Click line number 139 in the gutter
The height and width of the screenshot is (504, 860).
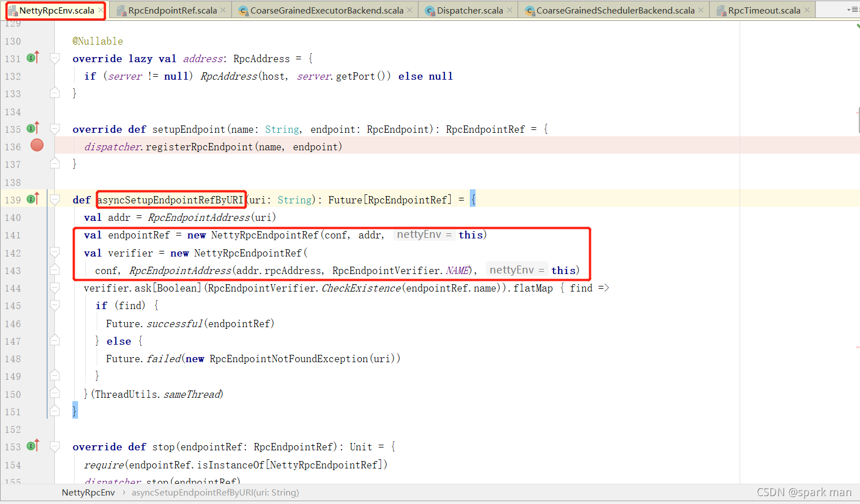click(x=12, y=200)
